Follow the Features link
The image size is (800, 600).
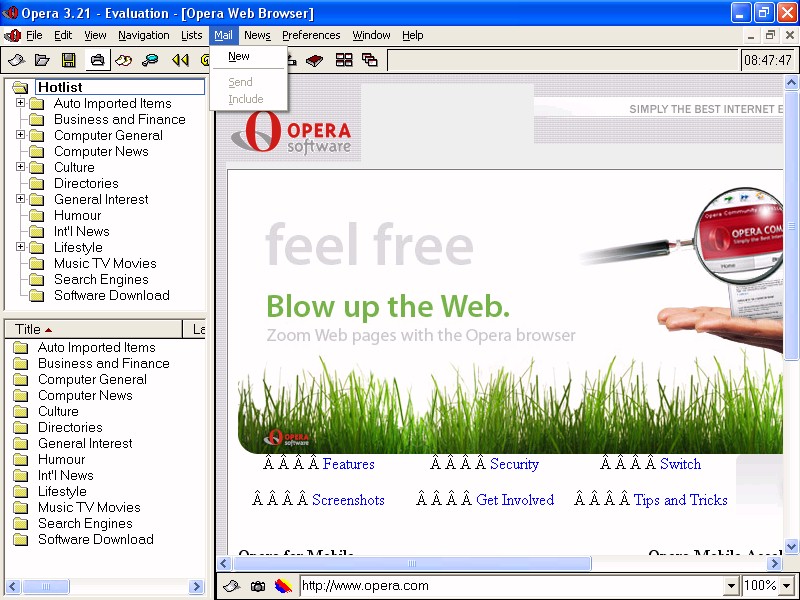click(349, 464)
